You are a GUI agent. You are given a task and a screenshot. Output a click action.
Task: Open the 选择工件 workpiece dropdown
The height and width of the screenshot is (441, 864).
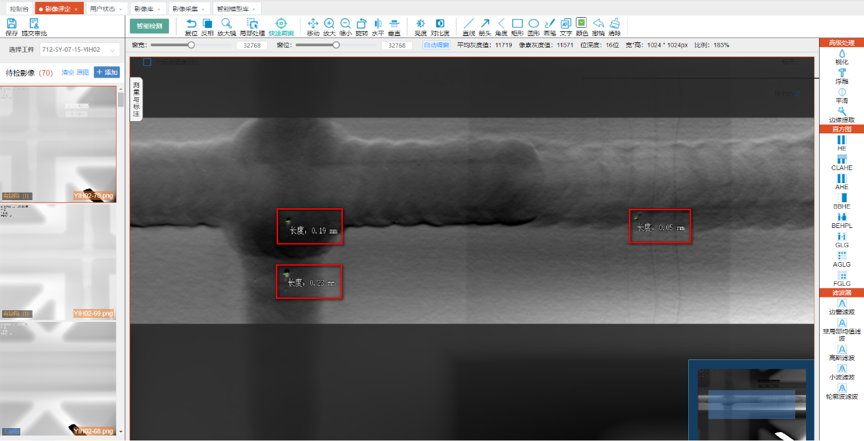pyautogui.click(x=76, y=49)
